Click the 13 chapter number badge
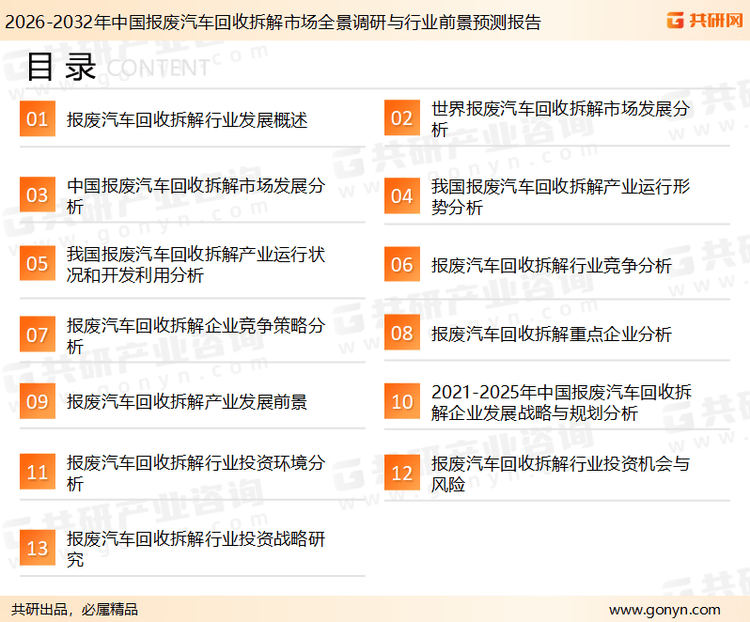 pos(37,549)
